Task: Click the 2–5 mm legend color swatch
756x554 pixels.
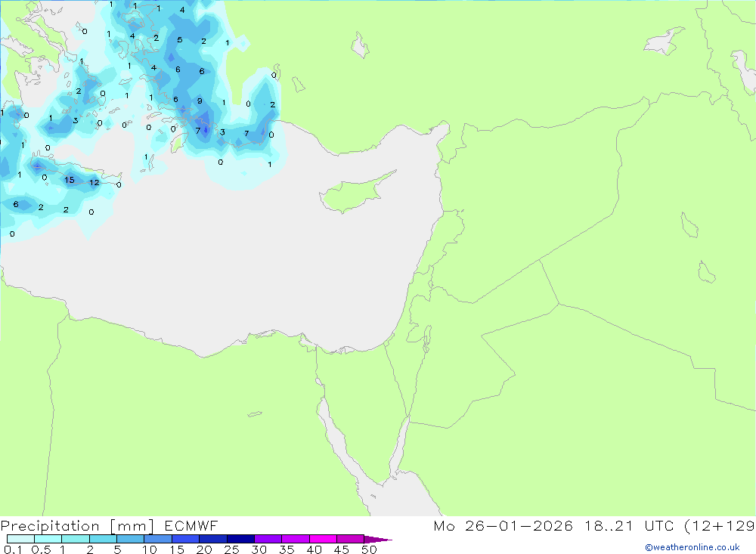Action: [x=103, y=539]
